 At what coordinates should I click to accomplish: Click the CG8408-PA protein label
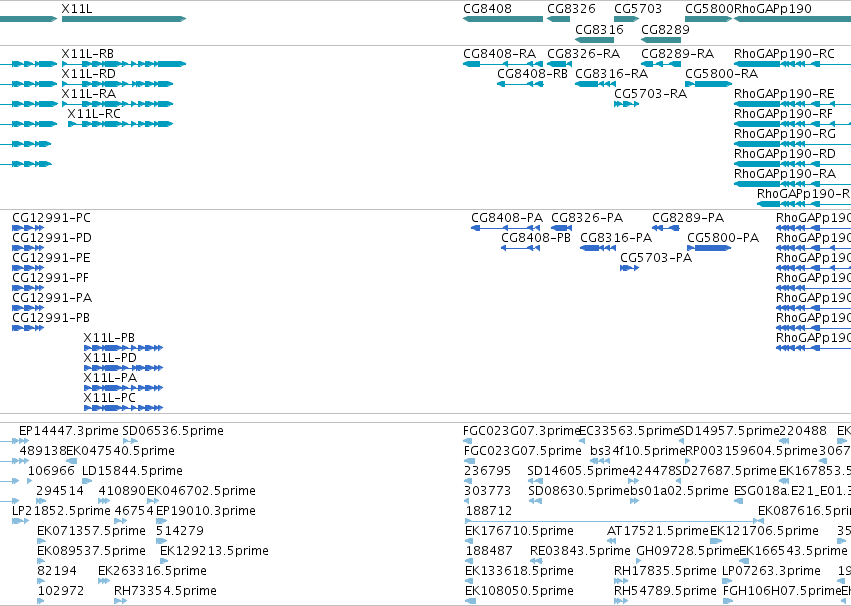tap(507, 218)
